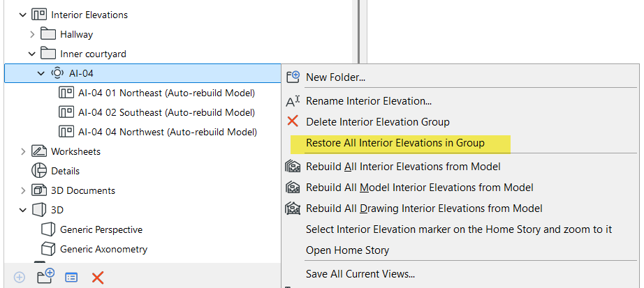Select Generic Perspective label
Screen dimensions: 644x288
point(101,229)
